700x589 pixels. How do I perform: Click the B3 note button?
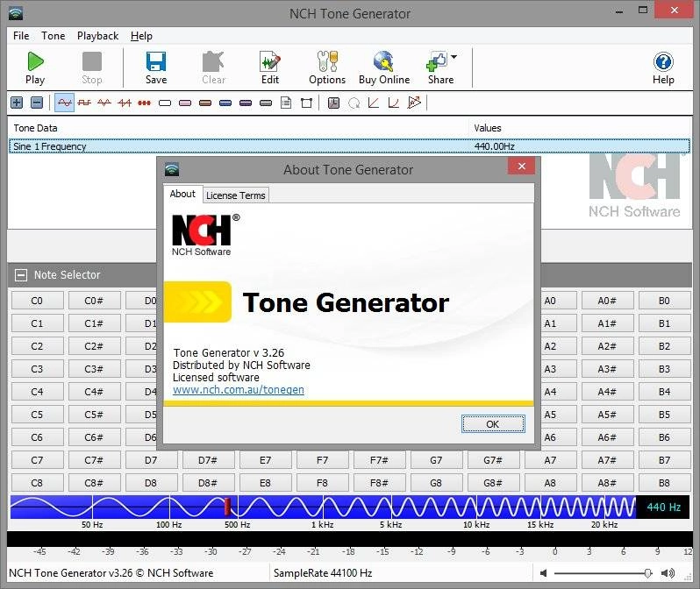coord(664,369)
